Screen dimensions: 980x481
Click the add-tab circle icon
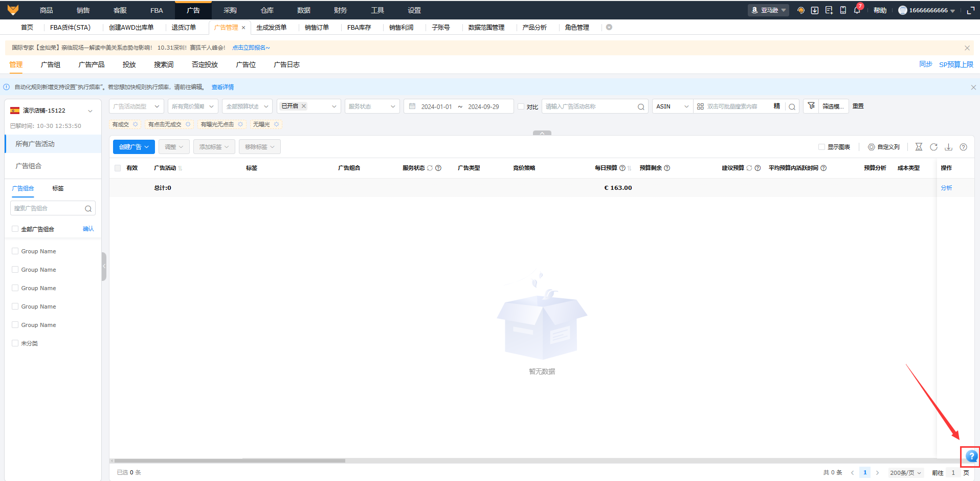click(x=609, y=27)
